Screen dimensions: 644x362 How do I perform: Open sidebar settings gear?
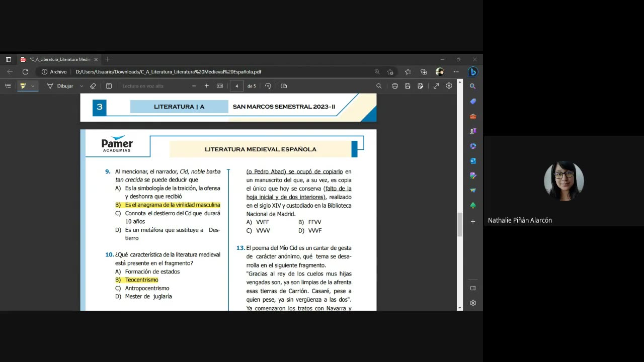[x=472, y=303]
